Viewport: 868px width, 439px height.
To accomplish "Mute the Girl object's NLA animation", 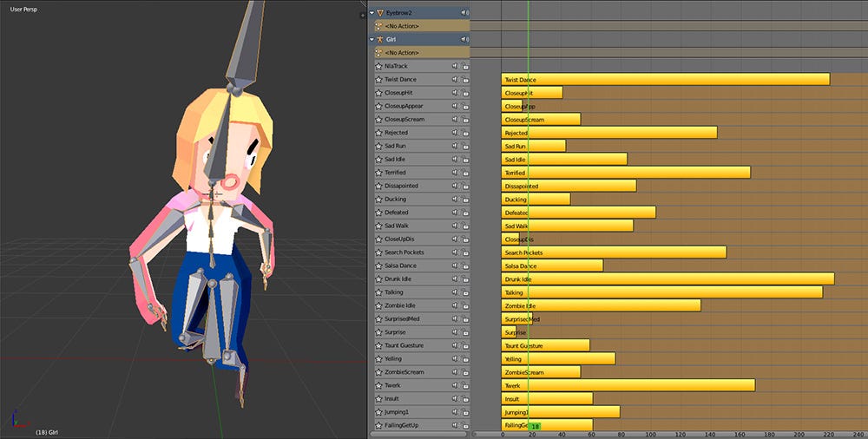I will 465,39.
